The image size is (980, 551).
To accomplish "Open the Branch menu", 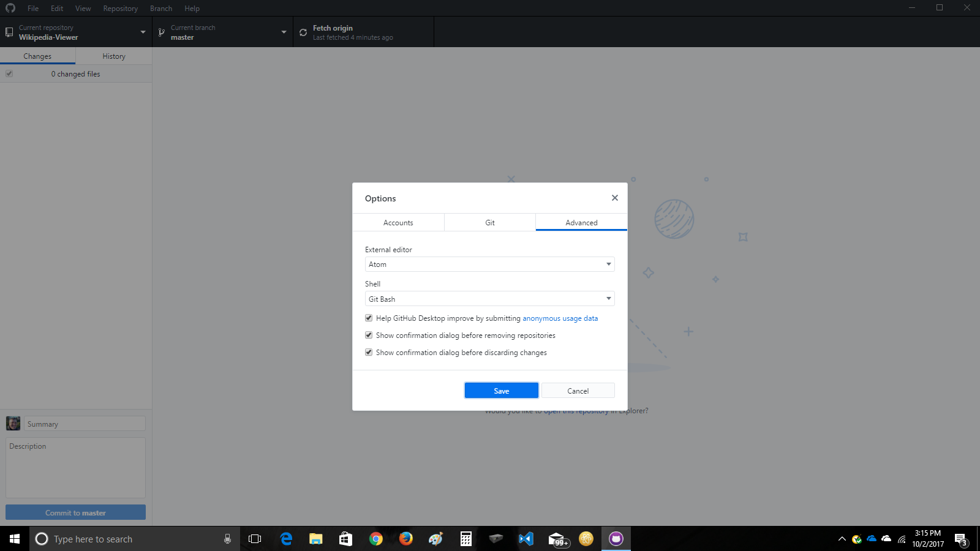I will point(161,9).
